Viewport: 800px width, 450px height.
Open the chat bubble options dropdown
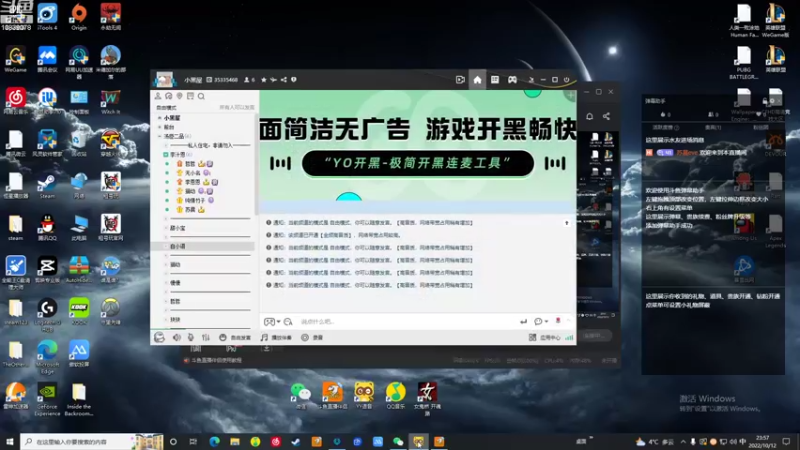[541, 321]
